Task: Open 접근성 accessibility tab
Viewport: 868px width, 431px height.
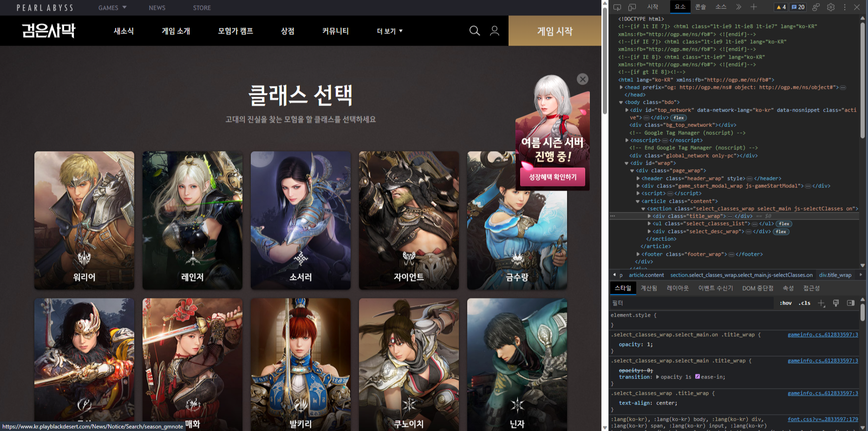Action: tap(811, 288)
